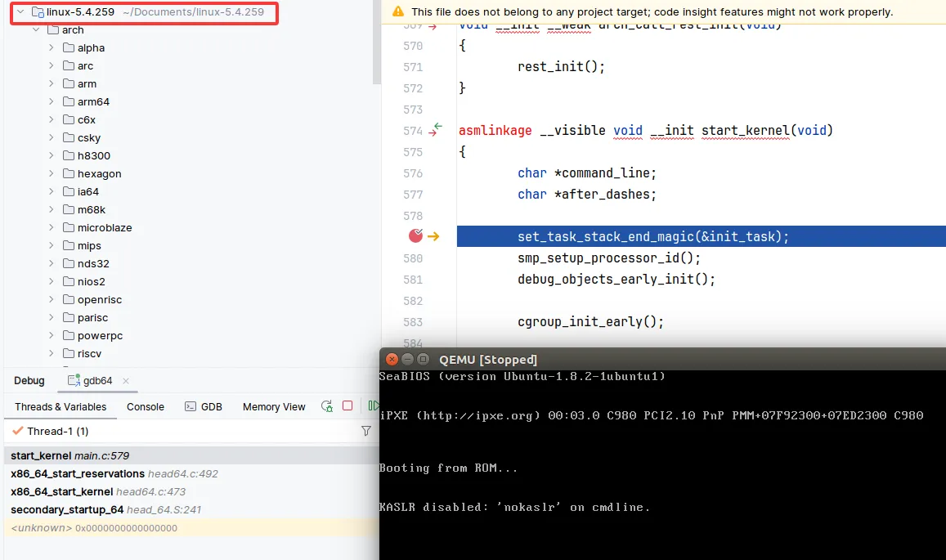Click the cgroup_init_early(); line
946x560 pixels.
click(x=590, y=321)
